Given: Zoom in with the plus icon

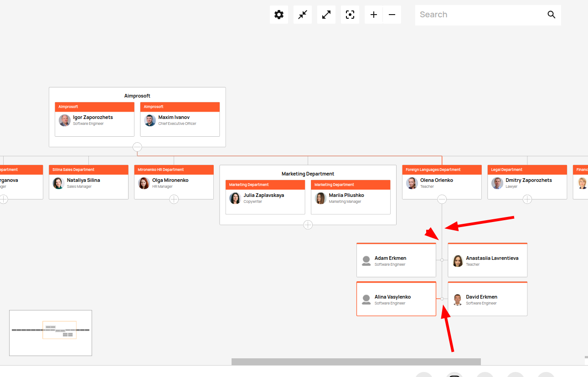Looking at the screenshot, I should (x=373, y=14).
